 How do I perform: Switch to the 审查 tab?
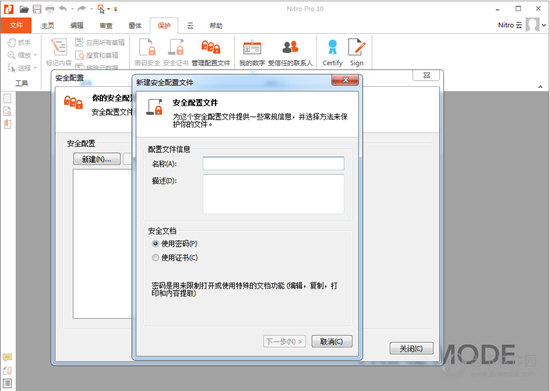[106, 26]
